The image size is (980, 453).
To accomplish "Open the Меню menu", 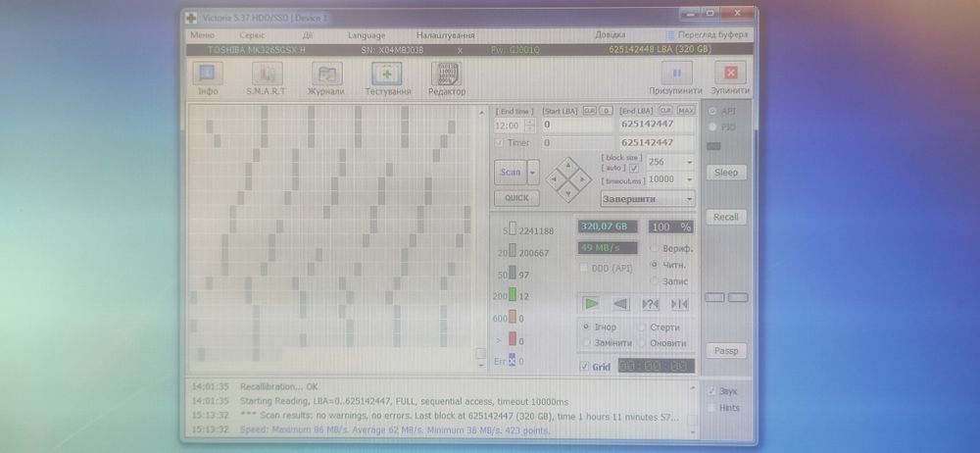I will click(202, 35).
